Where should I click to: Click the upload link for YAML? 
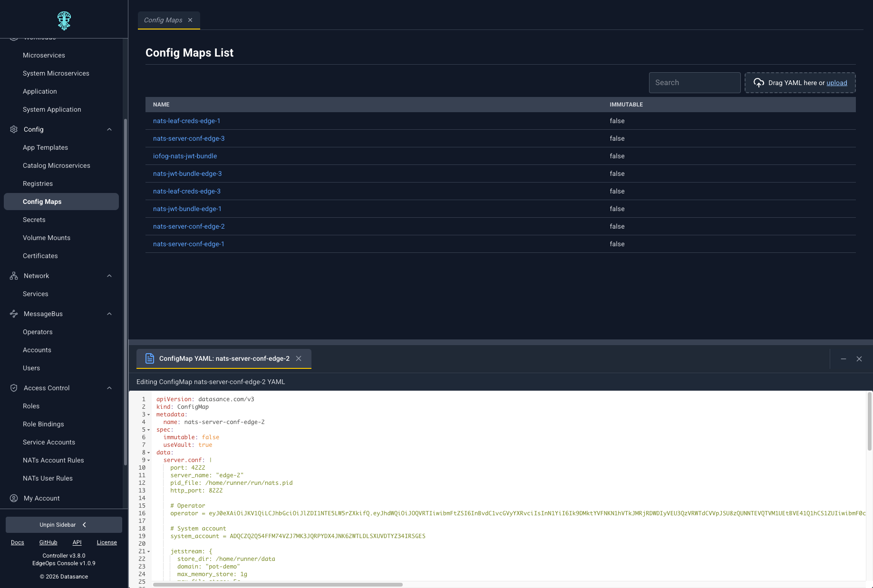(837, 83)
